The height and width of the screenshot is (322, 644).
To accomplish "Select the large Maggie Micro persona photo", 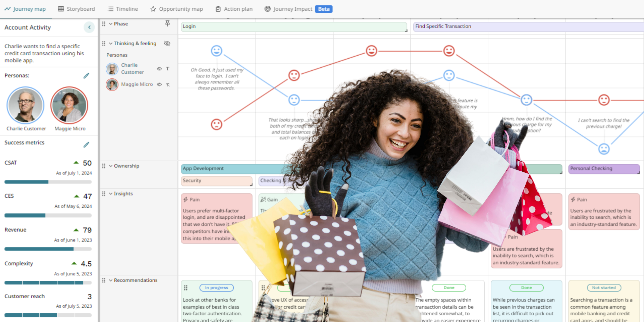I will tap(69, 105).
